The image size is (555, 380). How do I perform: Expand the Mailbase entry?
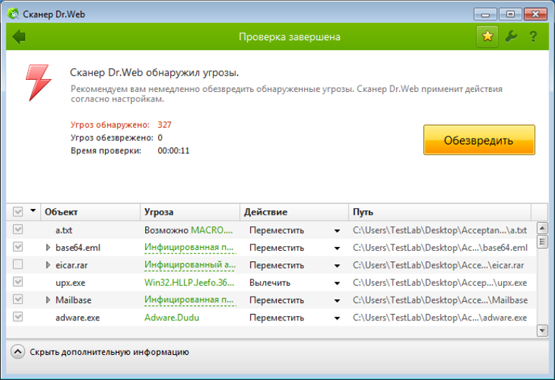tap(48, 300)
